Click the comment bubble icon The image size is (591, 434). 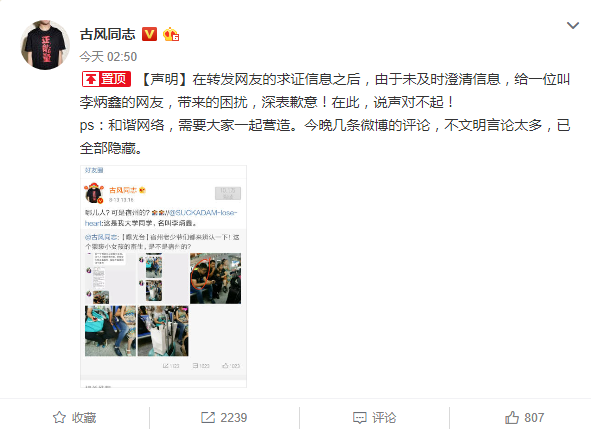tap(360, 418)
